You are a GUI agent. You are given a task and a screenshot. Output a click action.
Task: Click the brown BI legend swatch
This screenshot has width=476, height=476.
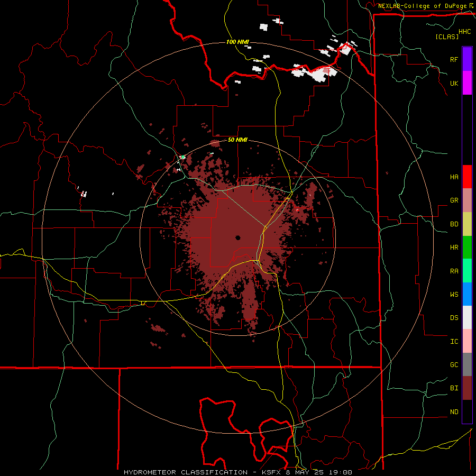pos(467,388)
